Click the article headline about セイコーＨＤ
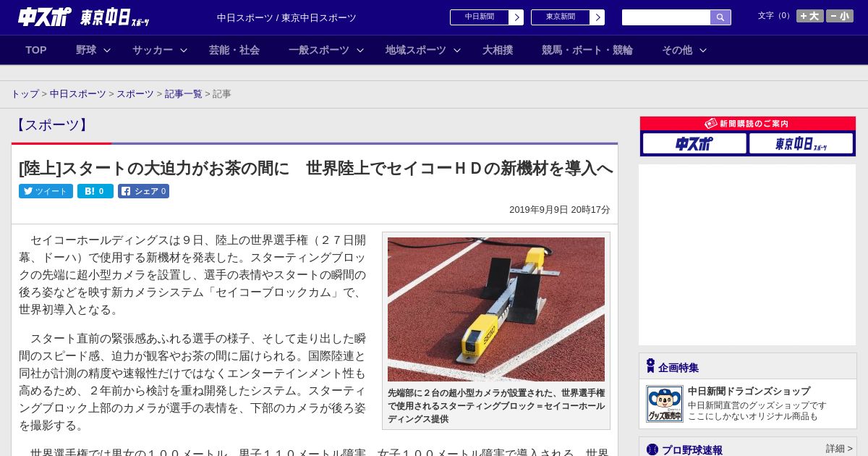The width and height of the screenshot is (868, 456). click(x=316, y=168)
